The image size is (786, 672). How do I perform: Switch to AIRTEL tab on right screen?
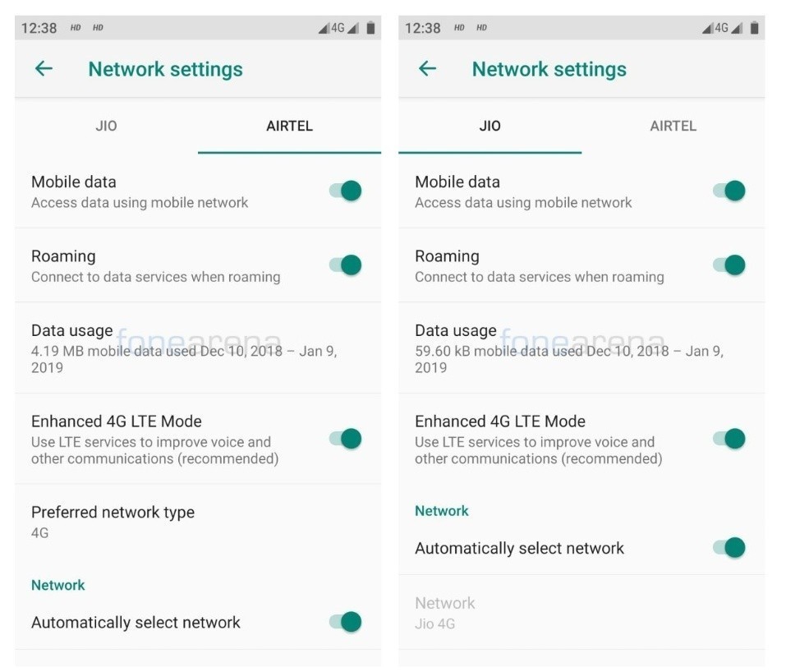click(673, 126)
